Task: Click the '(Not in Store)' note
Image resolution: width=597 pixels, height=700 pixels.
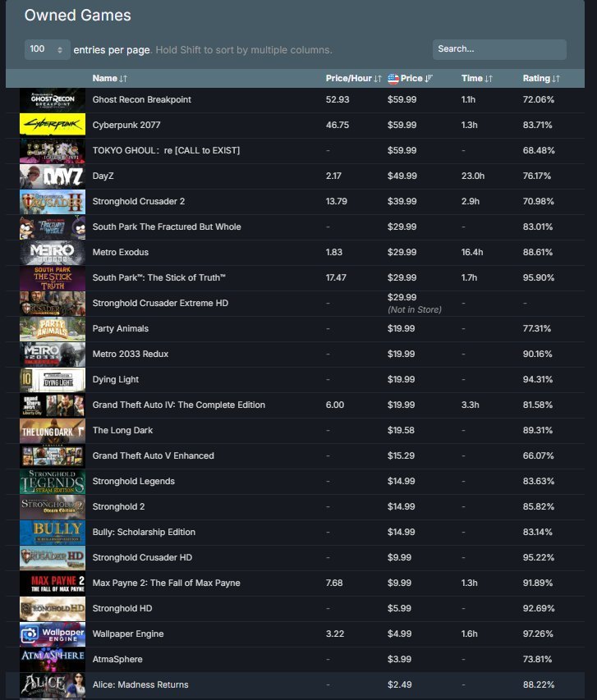Action: (x=414, y=310)
